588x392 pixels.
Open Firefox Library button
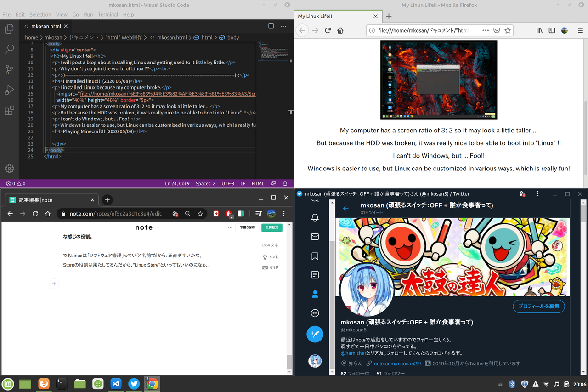(539, 30)
